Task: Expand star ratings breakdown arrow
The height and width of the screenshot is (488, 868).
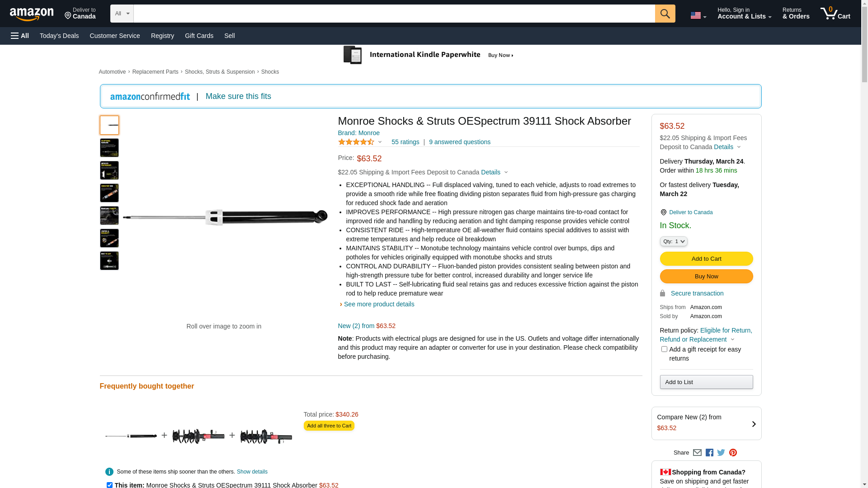Action: (380, 142)
